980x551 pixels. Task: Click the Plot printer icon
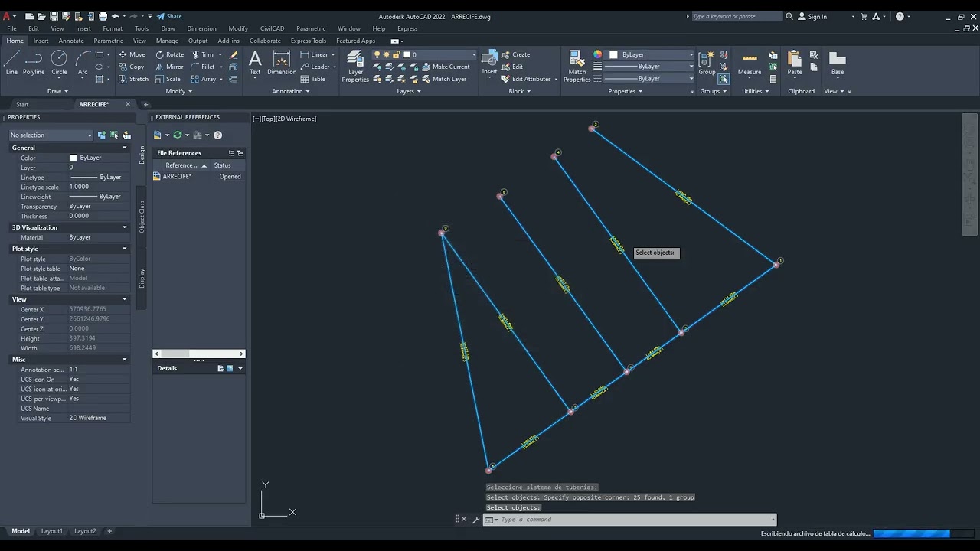click(103, 16)
